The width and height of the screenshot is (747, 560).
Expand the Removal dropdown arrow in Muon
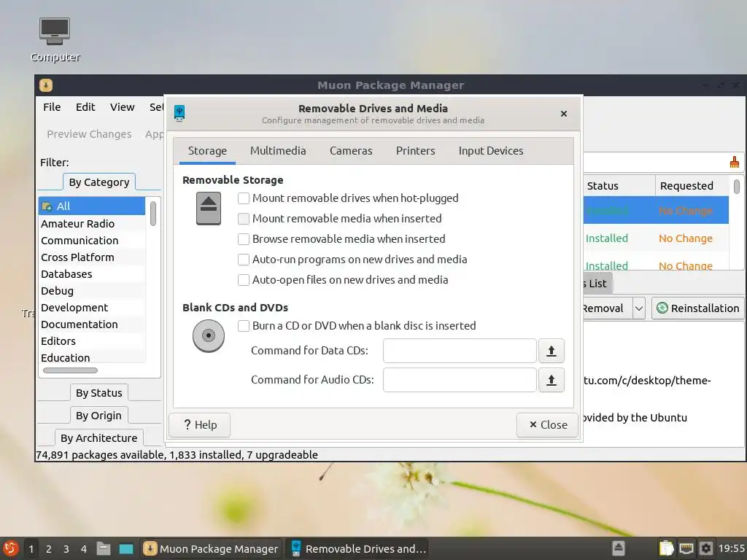tap(639, 308)
